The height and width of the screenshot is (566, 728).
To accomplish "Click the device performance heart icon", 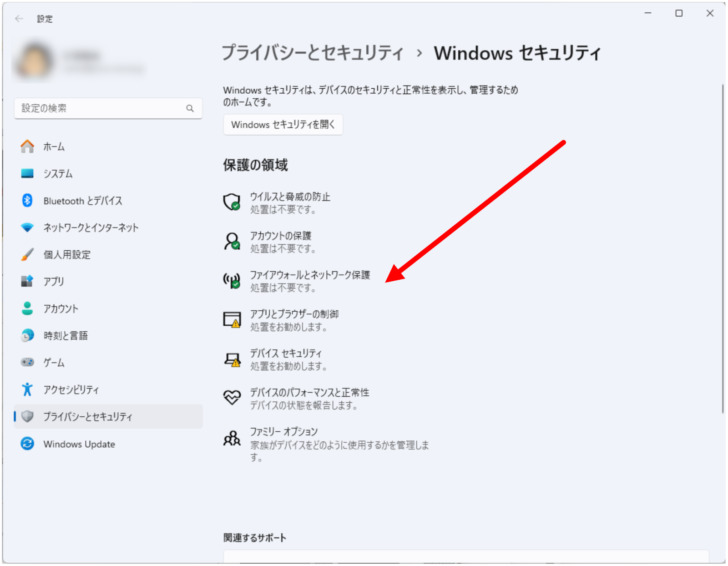I will point(232,398).
